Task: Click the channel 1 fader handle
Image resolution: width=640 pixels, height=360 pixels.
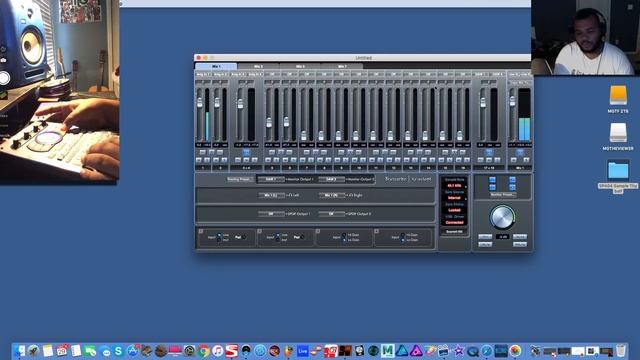Action: (x=200, y=103)
